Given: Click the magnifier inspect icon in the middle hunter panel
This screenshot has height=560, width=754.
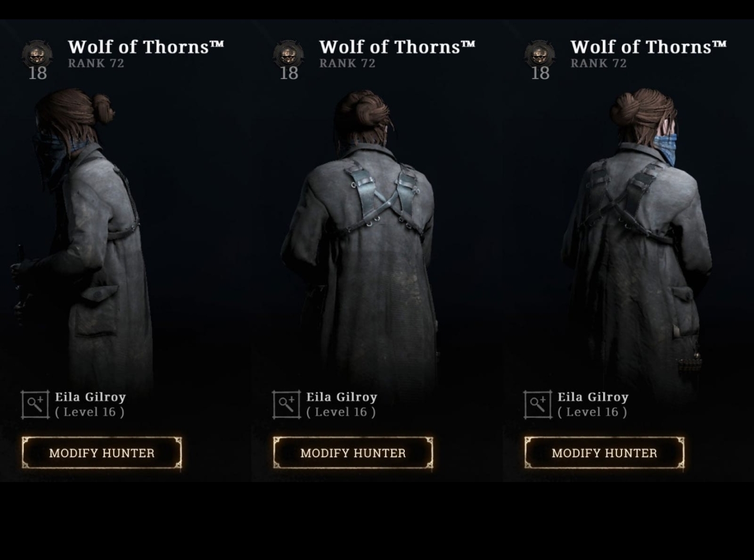Looking at the screenshot, I should (x=286, y=405).
